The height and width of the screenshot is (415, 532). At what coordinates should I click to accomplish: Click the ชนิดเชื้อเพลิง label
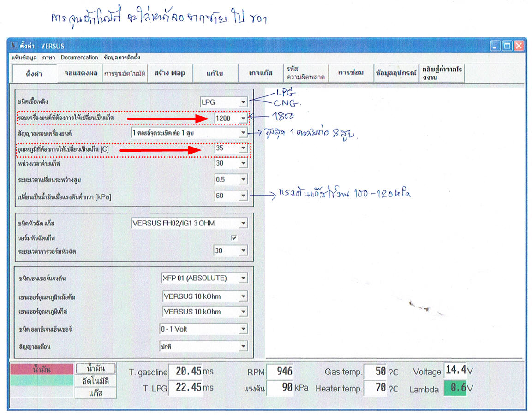33,101
